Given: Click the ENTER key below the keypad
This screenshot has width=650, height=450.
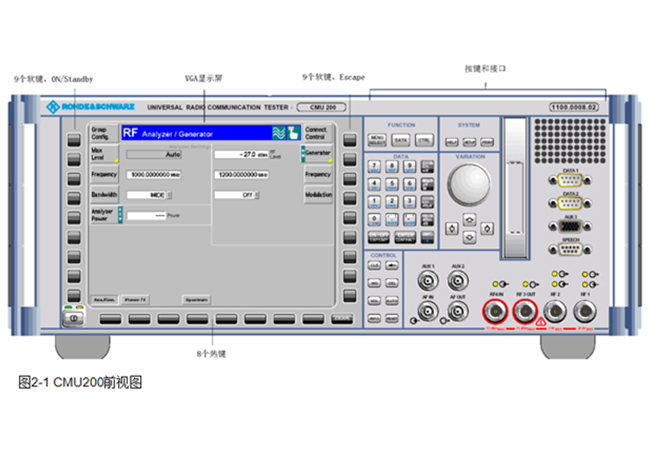Looking at the screenshot, I should point(405,237).
